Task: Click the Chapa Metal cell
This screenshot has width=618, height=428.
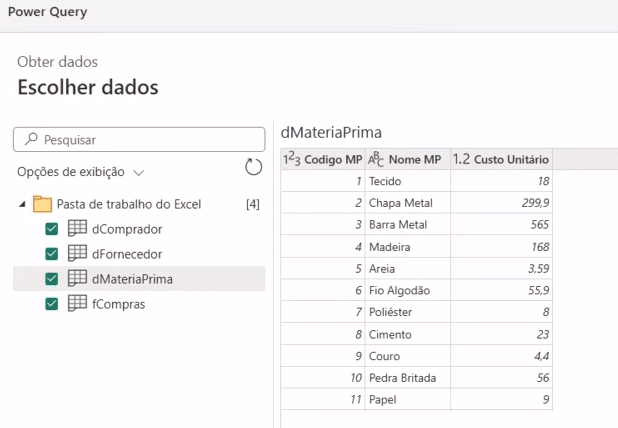Action: pos(408,203)
